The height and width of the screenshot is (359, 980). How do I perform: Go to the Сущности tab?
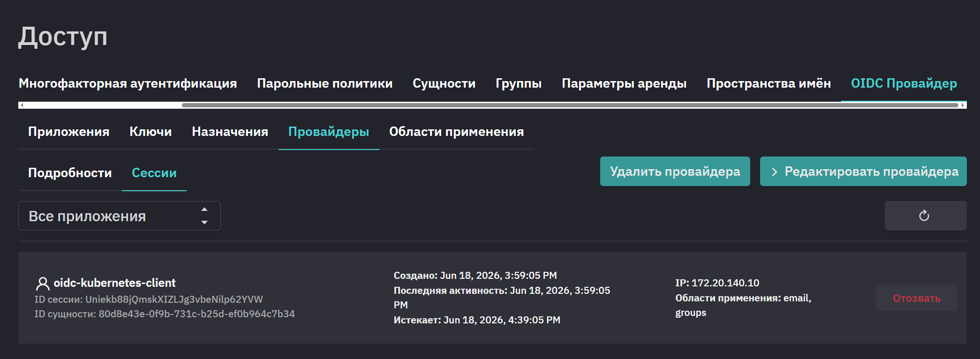(x=444, y=83)
